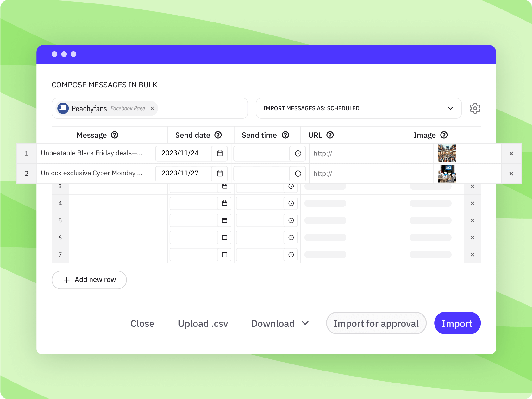Image resolution: width=532 pixels, height=399 pixels.
Task: Click the Import button
Action: point(457,323)
